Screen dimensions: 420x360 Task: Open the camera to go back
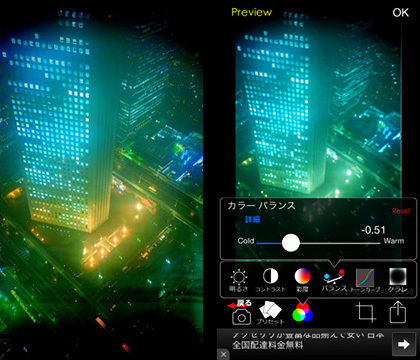click(x=241, y=316)
